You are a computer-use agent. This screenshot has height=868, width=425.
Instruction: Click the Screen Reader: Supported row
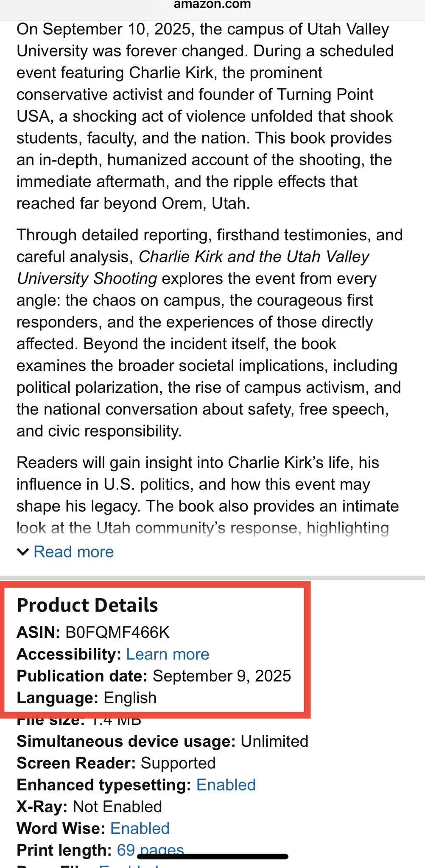(116, 763)
